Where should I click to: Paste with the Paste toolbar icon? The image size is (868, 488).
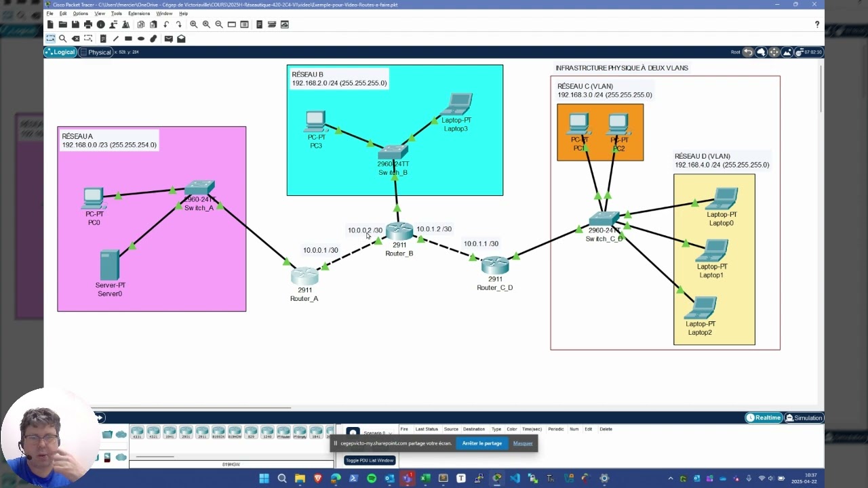[153, 24]
